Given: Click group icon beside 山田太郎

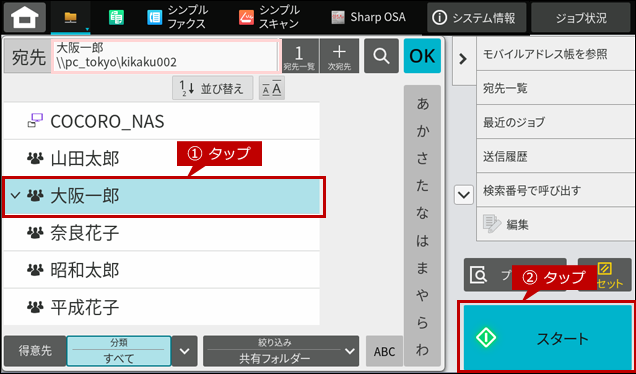Looking at the screenshot, I should pos(35,159).
